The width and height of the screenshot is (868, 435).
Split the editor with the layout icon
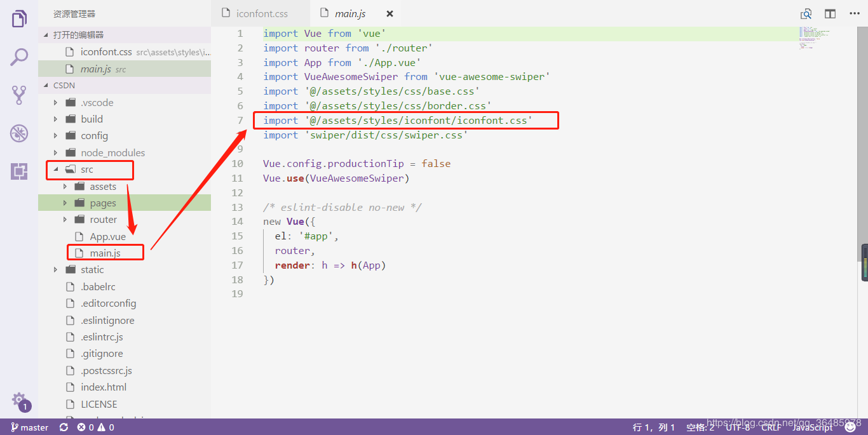coord(830,13)
